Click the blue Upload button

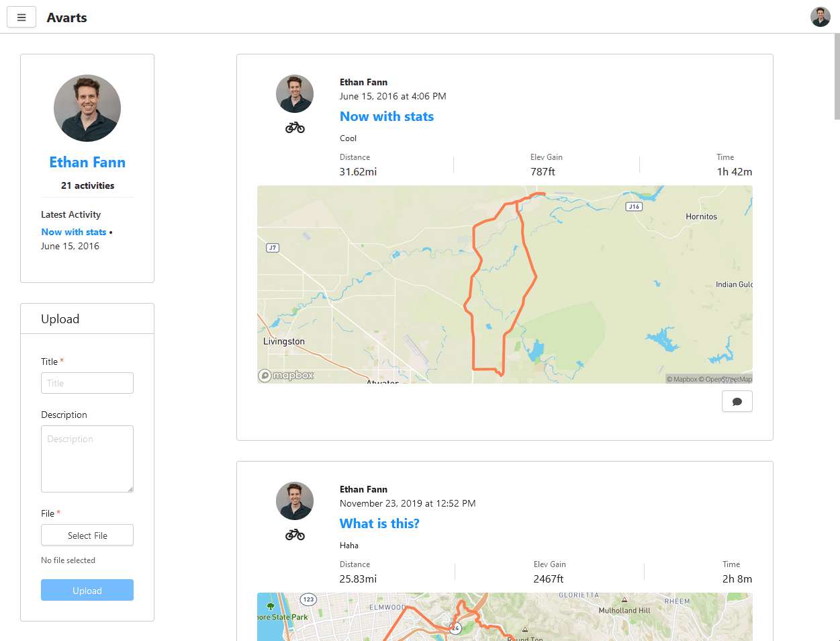87,590
